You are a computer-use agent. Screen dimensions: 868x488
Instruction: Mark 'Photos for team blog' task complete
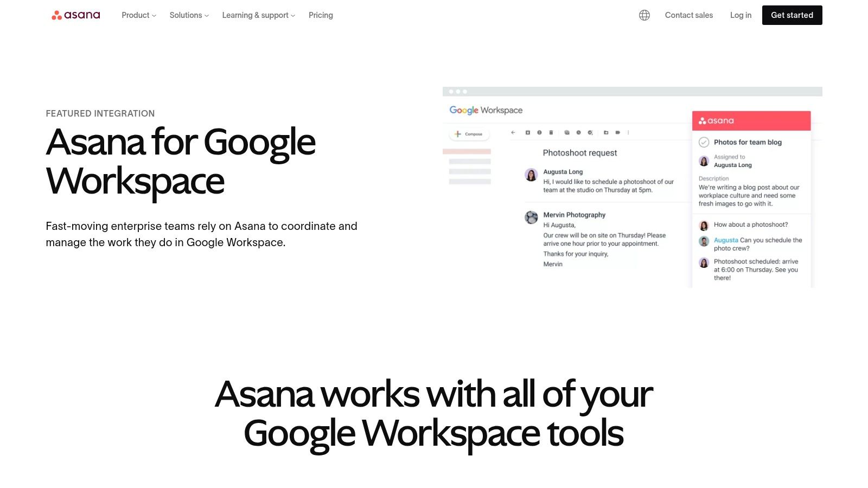(x=704, y=142)
